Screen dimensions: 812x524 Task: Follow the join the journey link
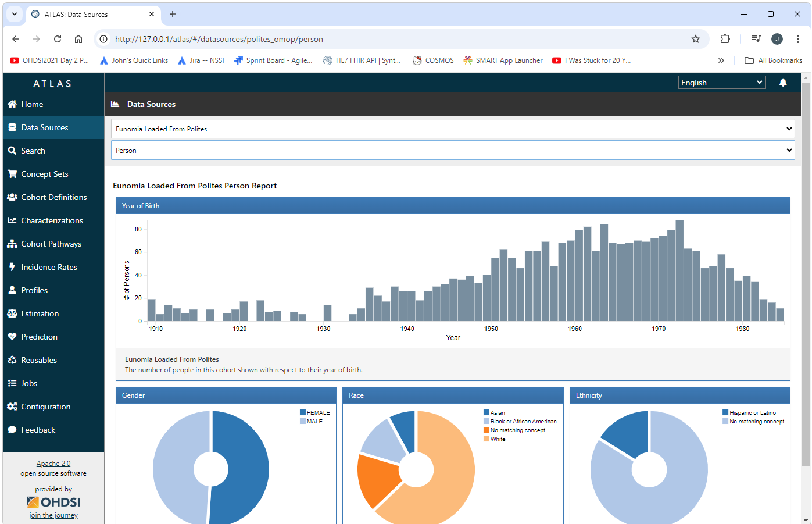point(53,515)
